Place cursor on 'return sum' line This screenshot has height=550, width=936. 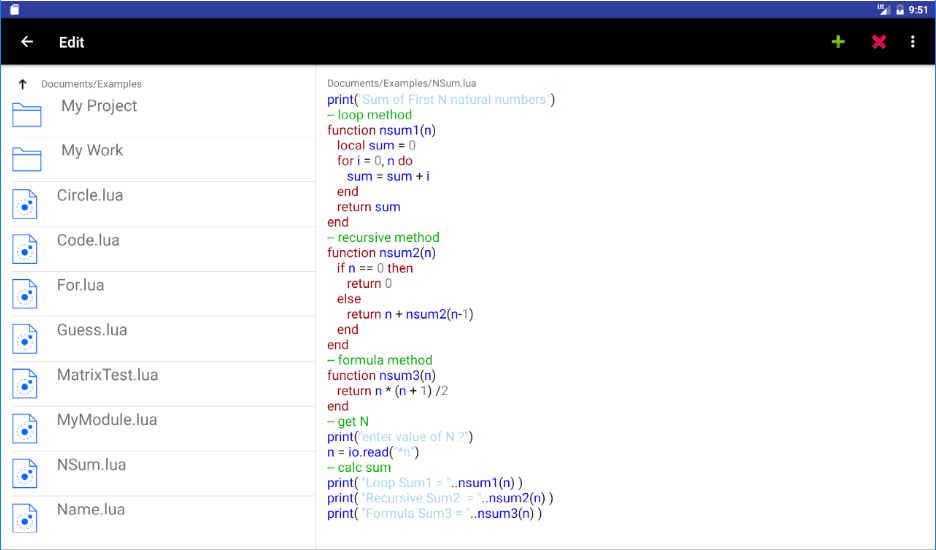(x=368, y=207)
